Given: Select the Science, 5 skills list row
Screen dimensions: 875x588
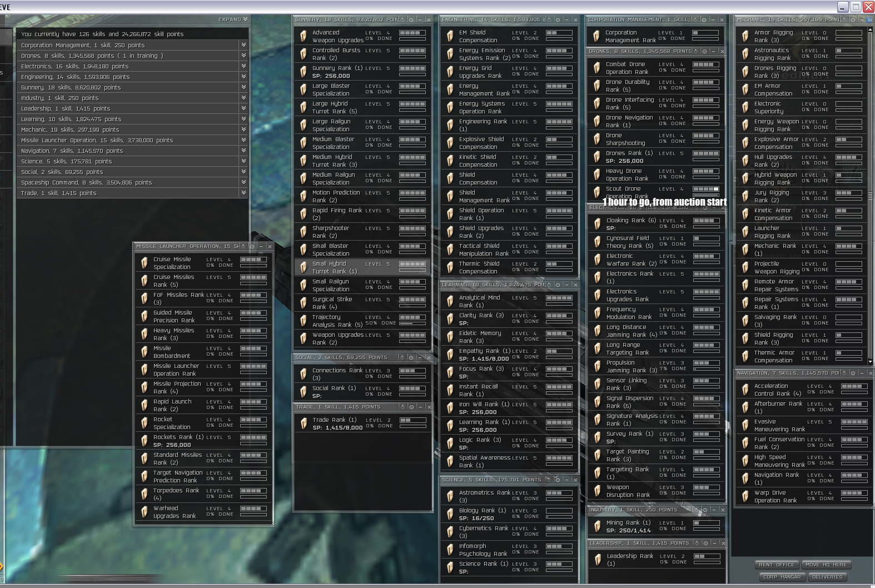Looking at the screenshot, I should (x=132, y=161).
